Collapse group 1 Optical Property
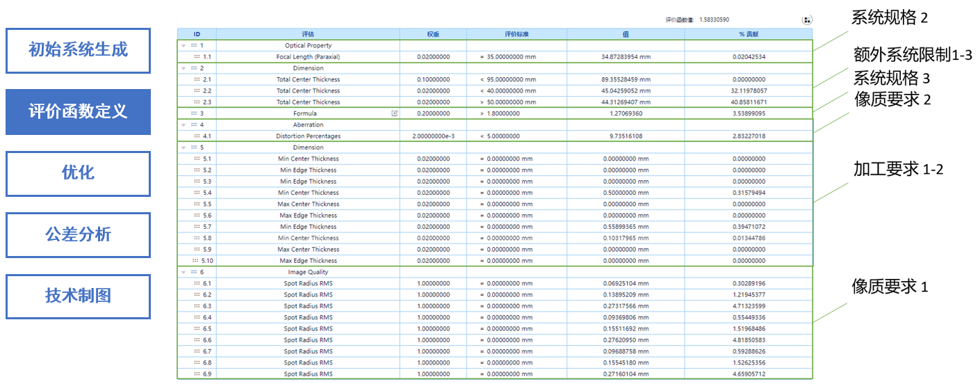Viewport: 980px width, 384px height. (x=183, y=46)
